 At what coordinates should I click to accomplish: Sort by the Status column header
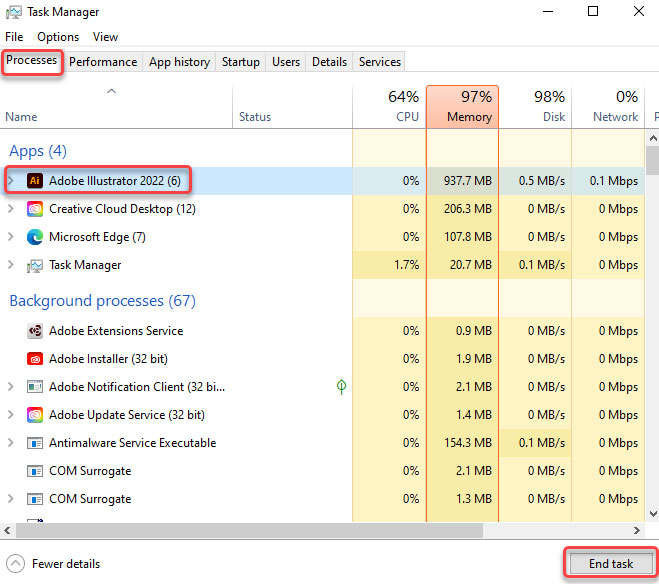(x=292, y=108)
